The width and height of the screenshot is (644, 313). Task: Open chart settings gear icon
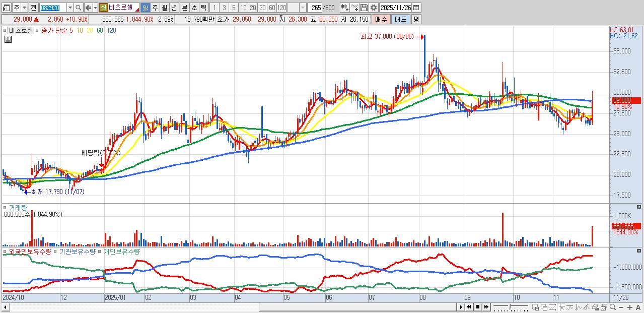[374, 8]
